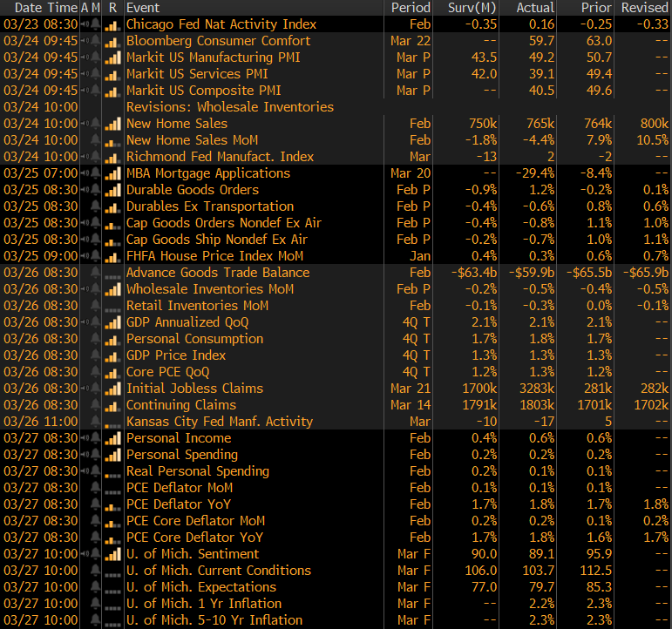This screenshot has width=672, height=629.
Task: Click the Event column header
Action: [143, 8]
